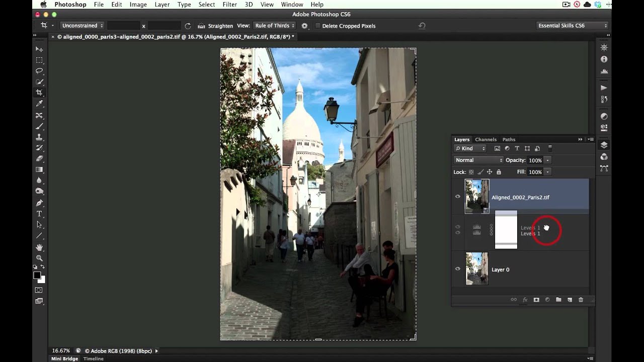644x362 pixels.
Task: Open the Kind filter dropdown
Action: 470,148
